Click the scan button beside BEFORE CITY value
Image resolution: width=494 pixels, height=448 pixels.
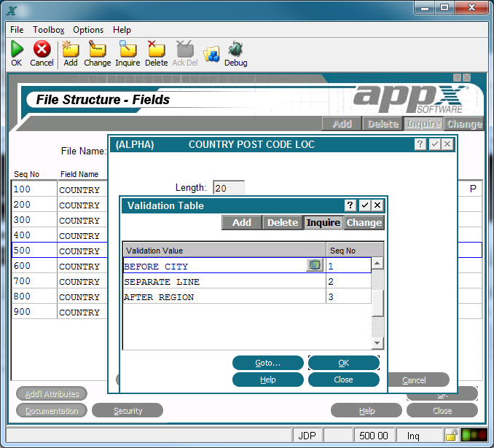[x=315, y=265]
